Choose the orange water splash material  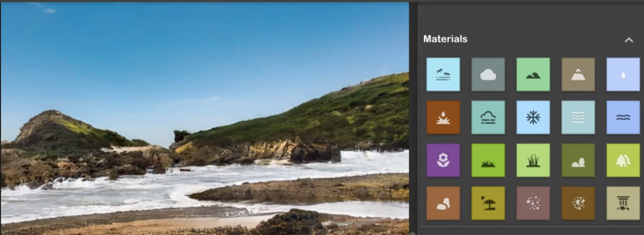pos(443,117)
